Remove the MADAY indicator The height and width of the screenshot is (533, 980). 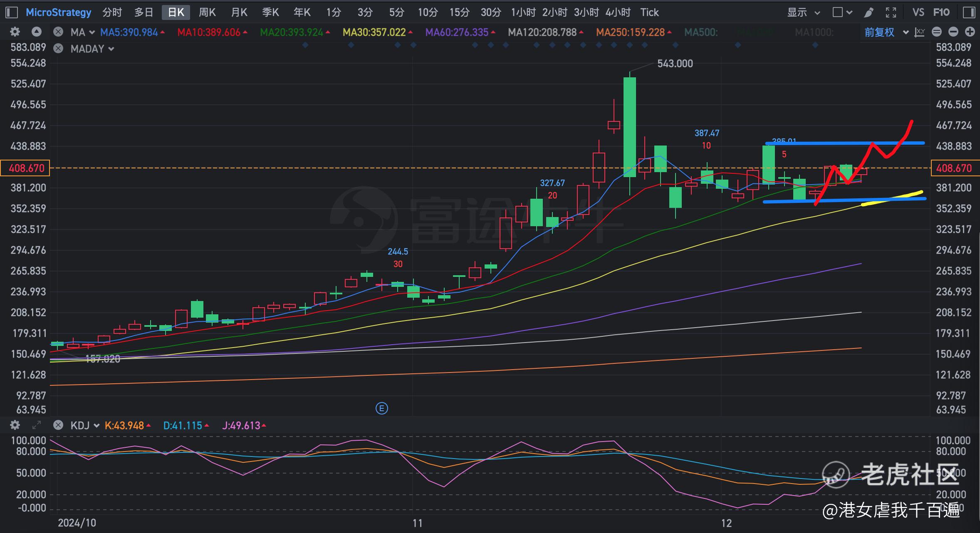pyautogui.click(x=58, y=49)
